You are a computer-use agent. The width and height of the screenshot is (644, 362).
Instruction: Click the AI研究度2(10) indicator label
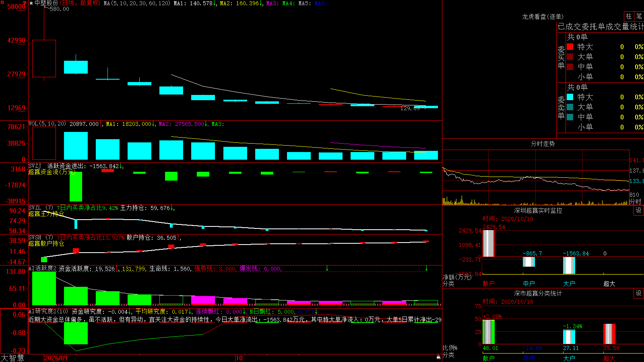click(48, 311)
